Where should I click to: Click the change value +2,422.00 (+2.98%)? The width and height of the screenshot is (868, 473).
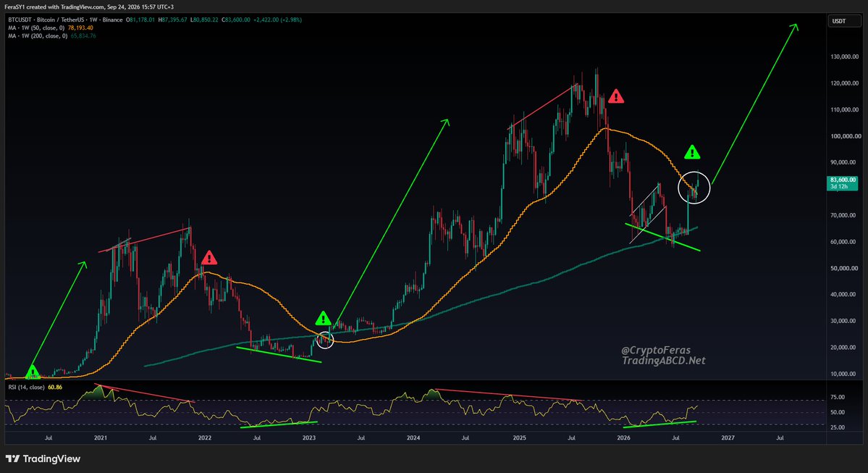tap(278, 20)
